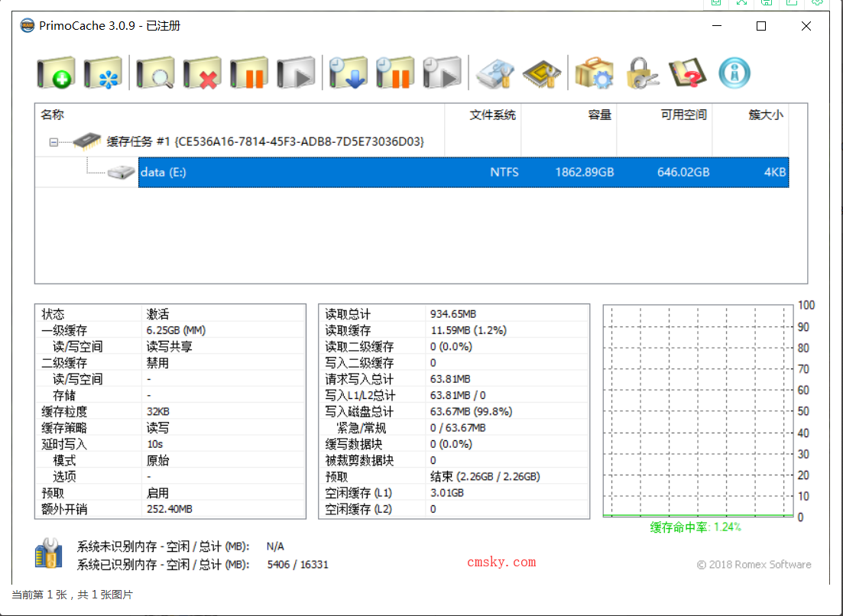
Task: Click the 5406 / 16331 memory value
Action: pyautogui.click(x=297, y=564)
